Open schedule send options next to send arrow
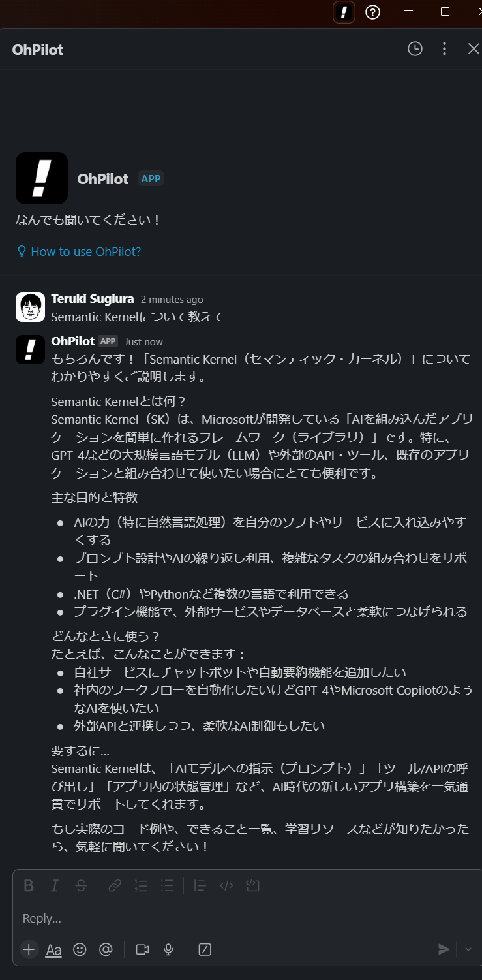 [467, 950]
